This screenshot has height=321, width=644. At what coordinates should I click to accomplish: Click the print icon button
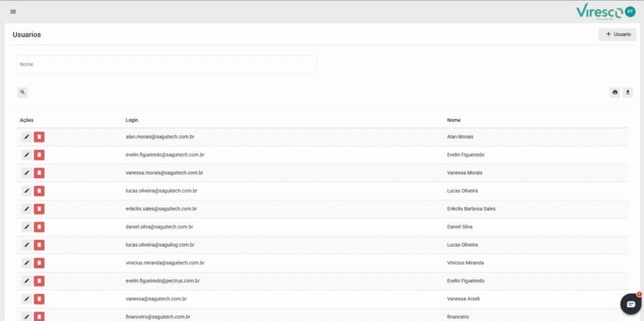click(x=614, y=93)
